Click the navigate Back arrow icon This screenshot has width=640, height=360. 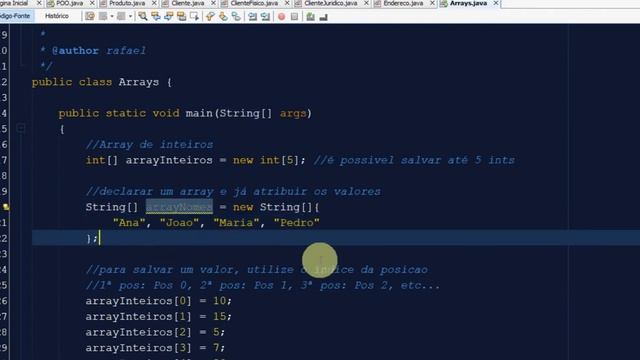pos(103,16)
